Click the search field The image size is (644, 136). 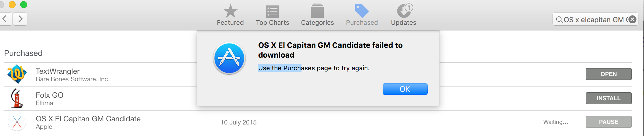592,20
